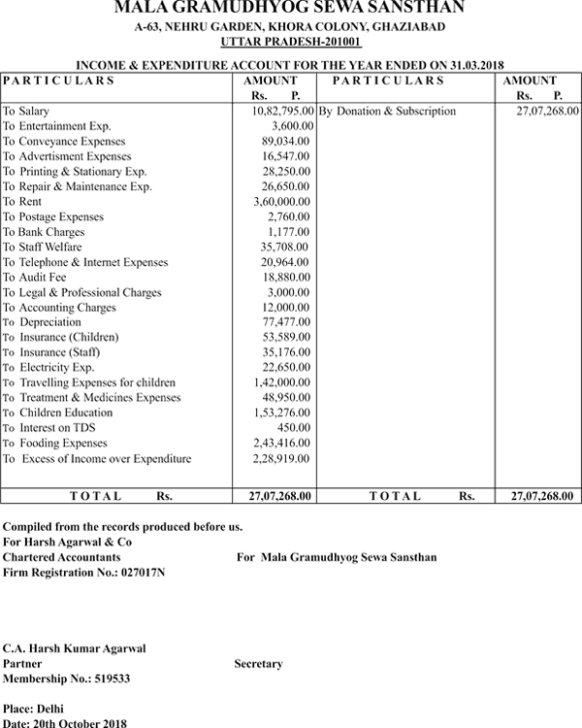This screenshot has width=582, height=728.
Task: Select "To Conveyance Expenses" label
Action: click(64, 142)
